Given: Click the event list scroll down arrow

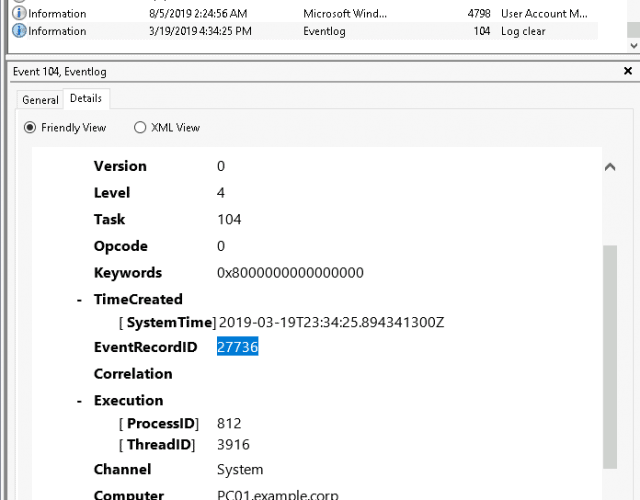Looking at the screenshot, I should (x=633, y=45).
